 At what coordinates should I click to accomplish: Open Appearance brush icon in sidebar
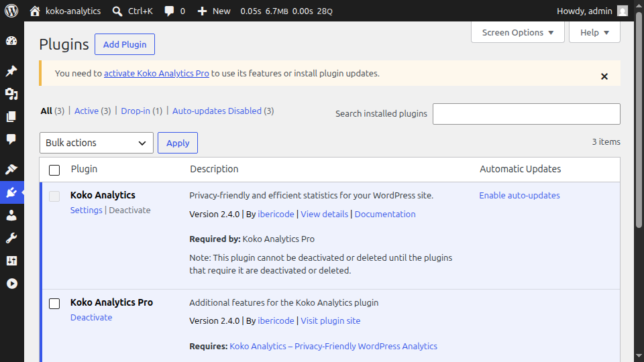[x=11, y=169]
